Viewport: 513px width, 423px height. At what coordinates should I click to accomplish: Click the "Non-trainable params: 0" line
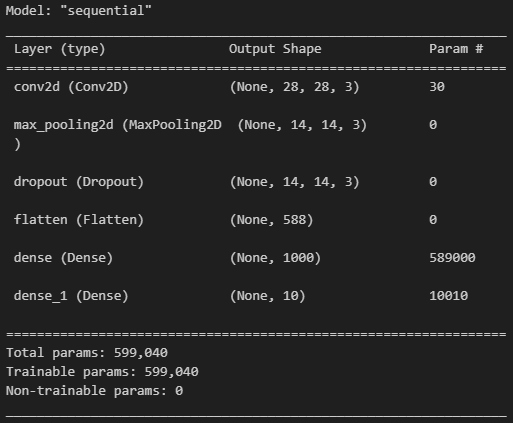point(94,391)
